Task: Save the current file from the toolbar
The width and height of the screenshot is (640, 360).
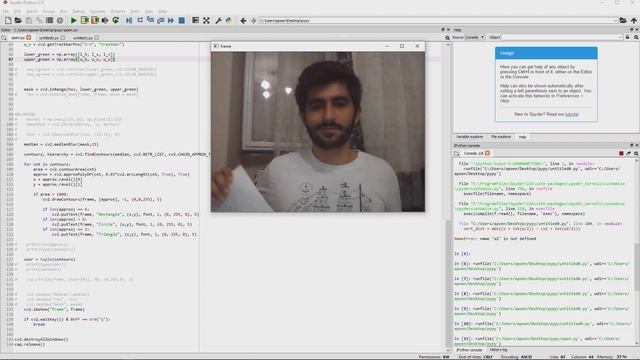Action: point(29,20)
